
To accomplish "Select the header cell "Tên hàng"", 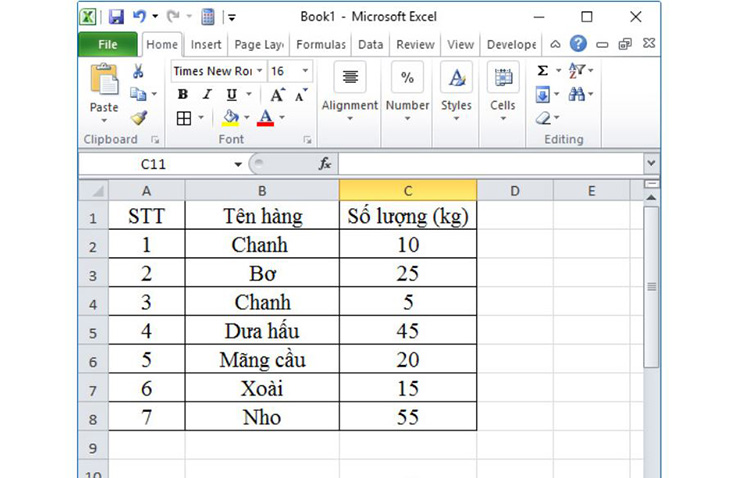I will [262, 215].
